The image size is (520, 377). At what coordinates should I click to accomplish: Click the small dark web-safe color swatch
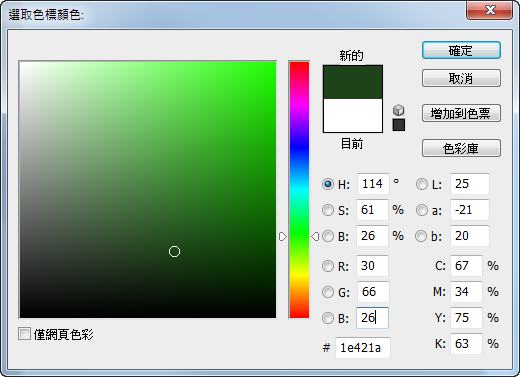[399, 125]
